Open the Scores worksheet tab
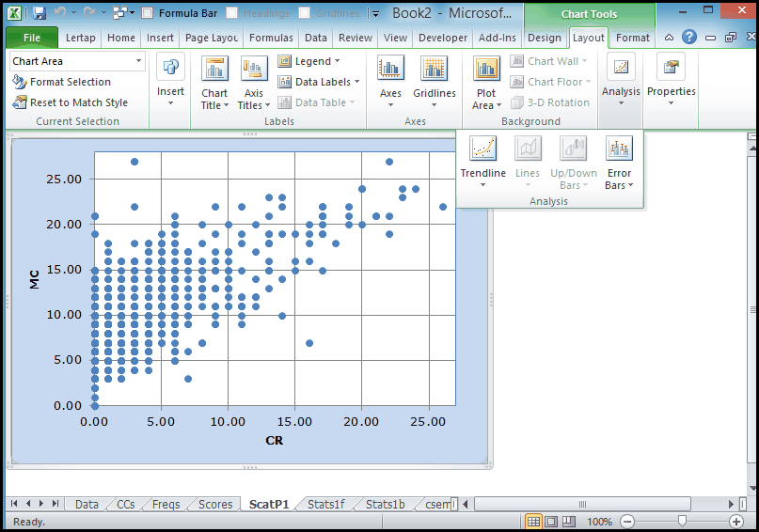The image size is (759, 532). (215, 505)
